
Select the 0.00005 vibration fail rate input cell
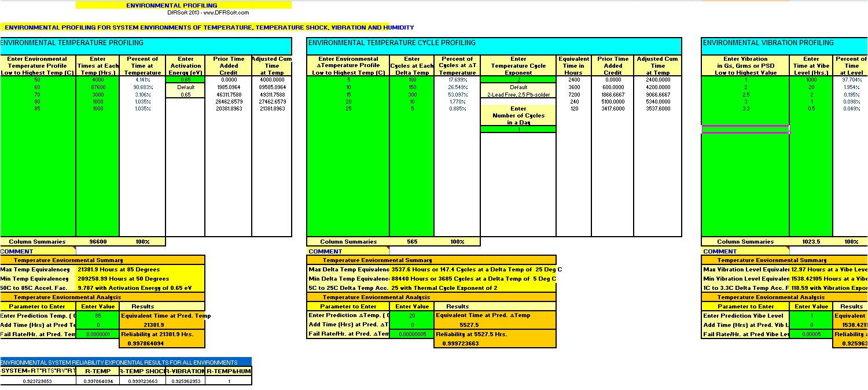[812, 334]
